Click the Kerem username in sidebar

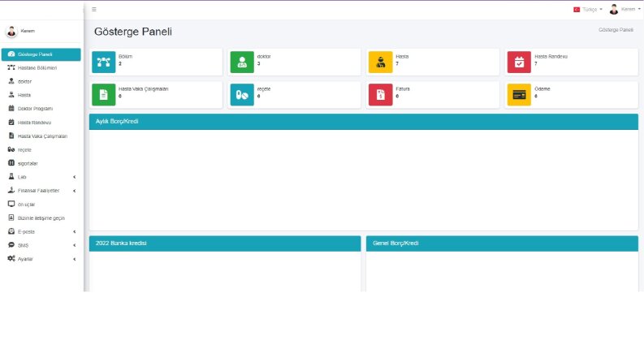point(28,31)
